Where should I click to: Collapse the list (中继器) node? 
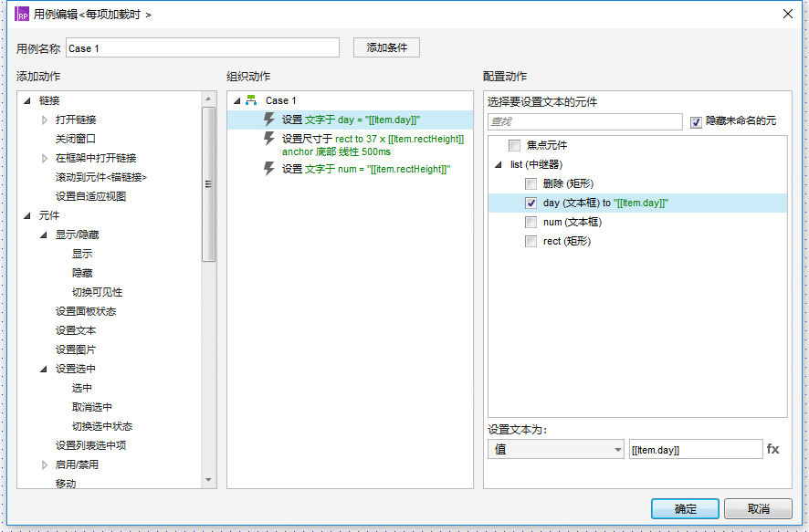[x=499, y=165]
